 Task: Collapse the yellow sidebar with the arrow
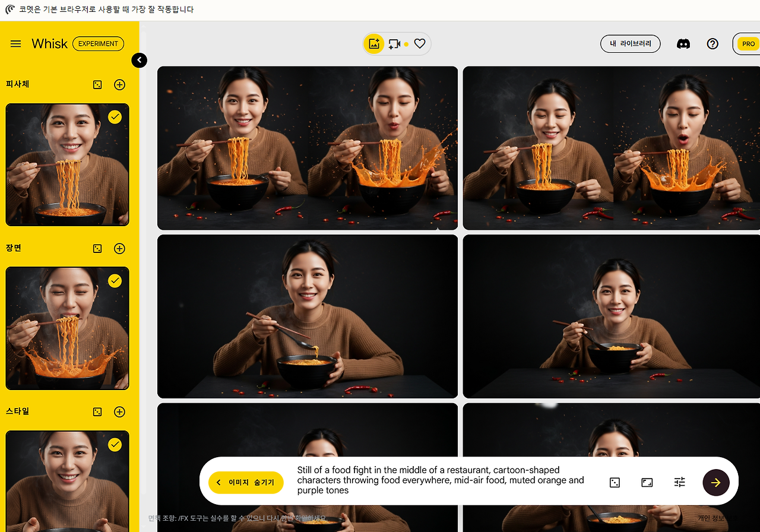[x=139, y=60]
